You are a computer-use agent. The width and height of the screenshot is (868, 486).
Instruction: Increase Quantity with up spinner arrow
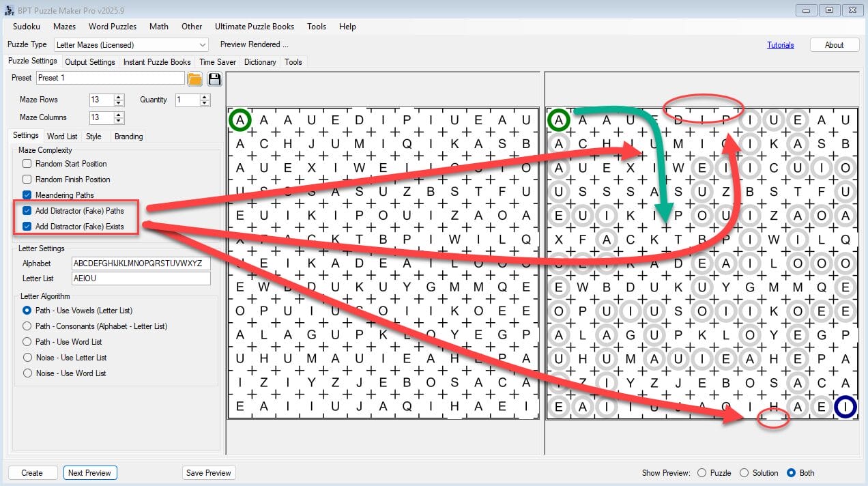point(205,97)
